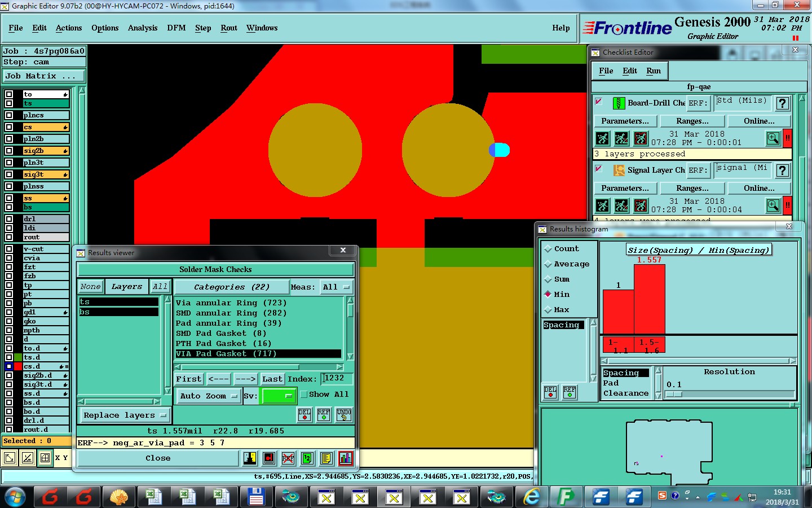Click Board-Drill Check second running-man icon
The image size is (812, 508).
[x=621, y=138]
